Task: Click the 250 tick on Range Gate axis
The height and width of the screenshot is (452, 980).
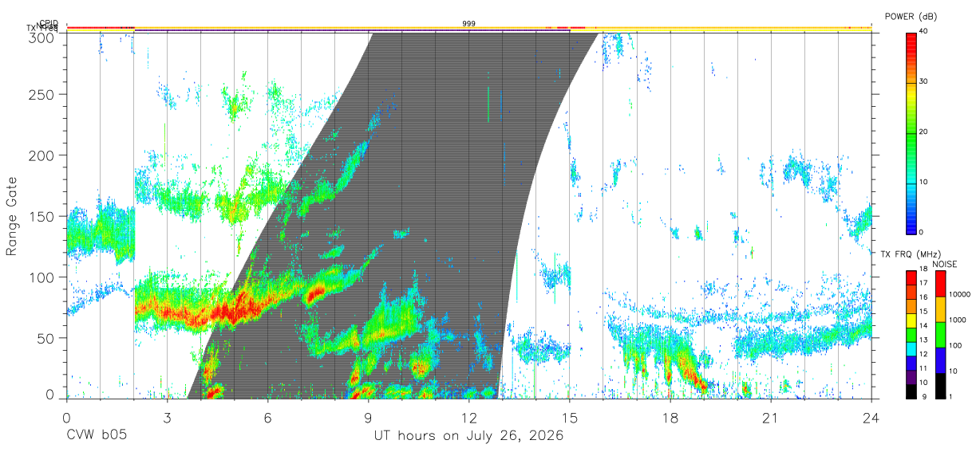Action: click(43, 94)
